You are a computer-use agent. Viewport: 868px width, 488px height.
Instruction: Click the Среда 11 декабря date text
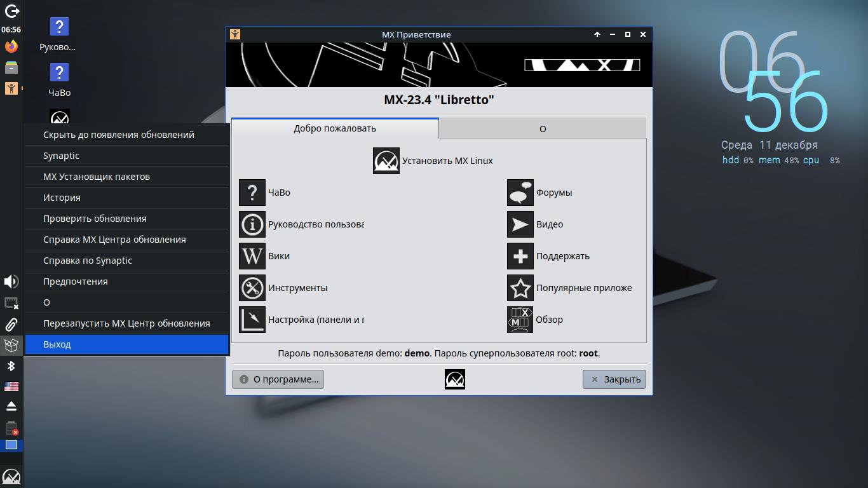pyautogui.click(x=770, y=145)
